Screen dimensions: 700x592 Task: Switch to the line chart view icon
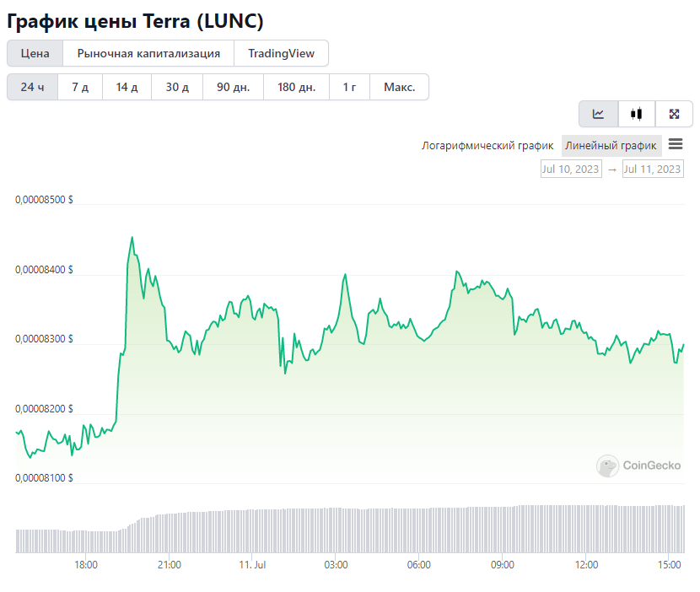pos(598,115)
